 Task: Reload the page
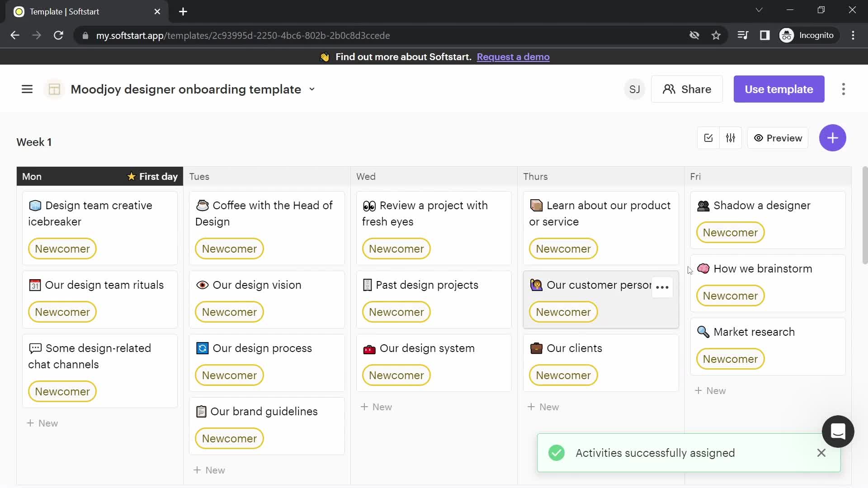click(x=58, y=35)
